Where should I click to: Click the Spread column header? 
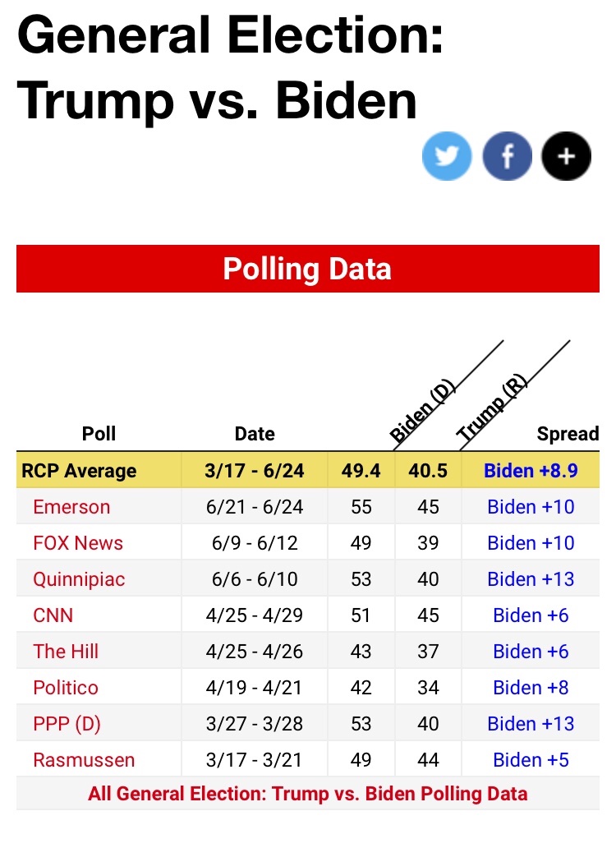pos(568,434)
